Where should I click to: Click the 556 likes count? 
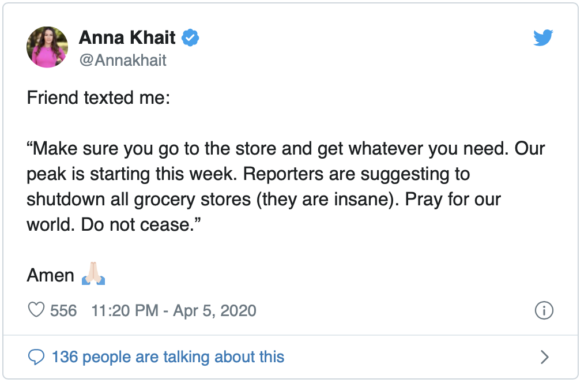click(63, 310)
